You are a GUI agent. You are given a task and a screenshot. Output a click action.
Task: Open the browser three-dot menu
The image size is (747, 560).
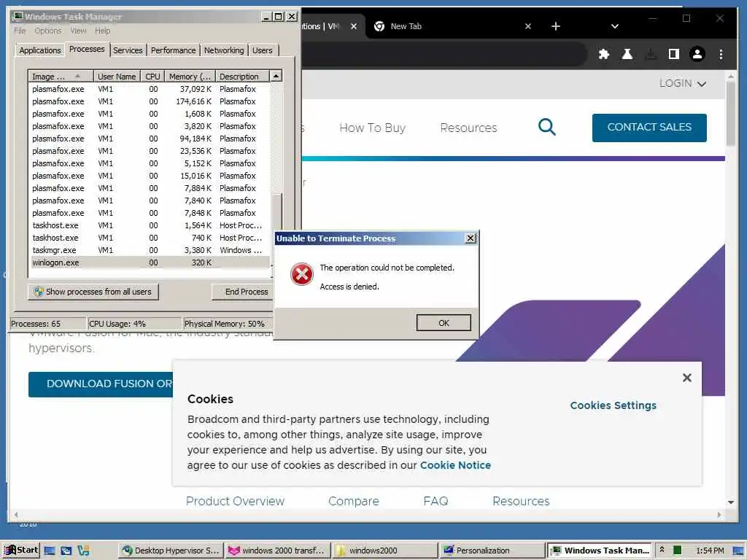(721, 54)
